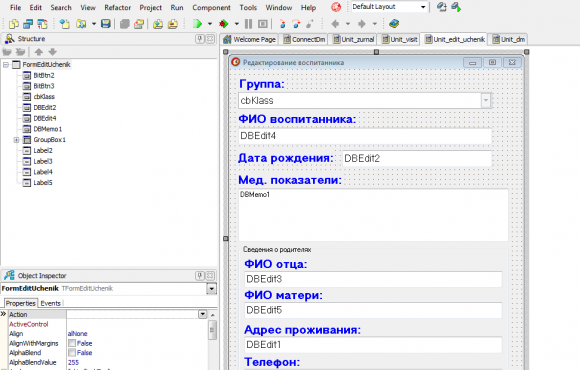Click the green Run arrow icon
This screenshot has height=370, width=580.
point(197,24)
